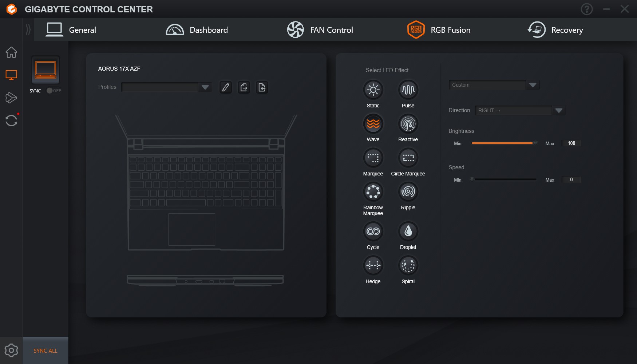Open the monitor section in sidebar
637x364 pixels.
[11, 75]
